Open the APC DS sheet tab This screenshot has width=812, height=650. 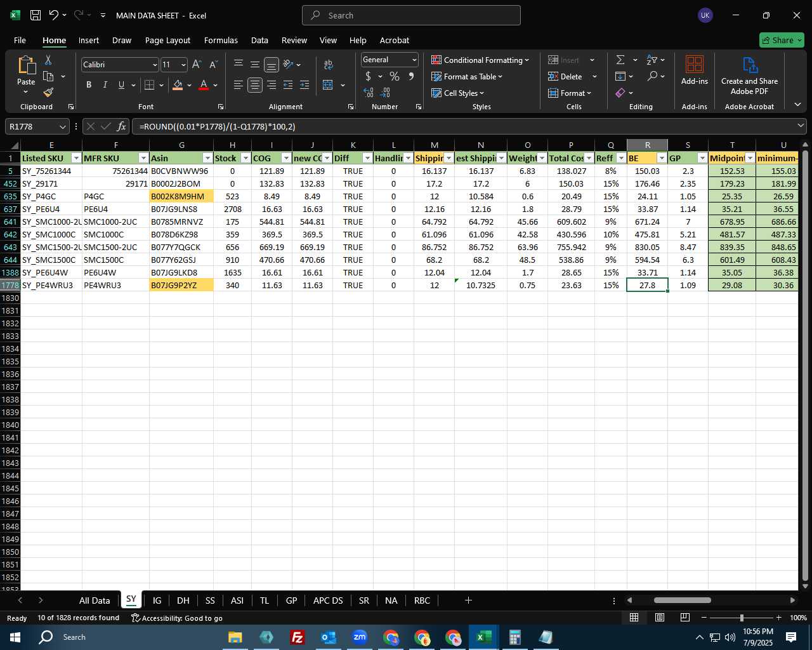coord(328,600)
